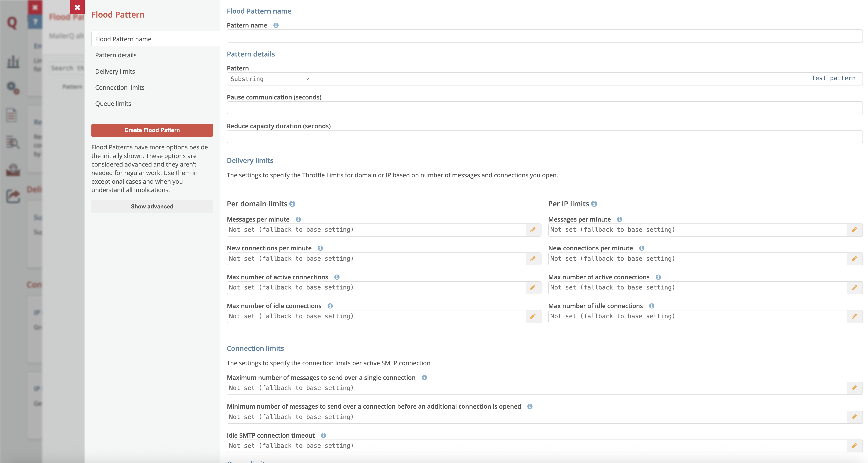868x463 pixels.
Task: Info icon for per-IP Max active connections
Action: click(659, 277)
